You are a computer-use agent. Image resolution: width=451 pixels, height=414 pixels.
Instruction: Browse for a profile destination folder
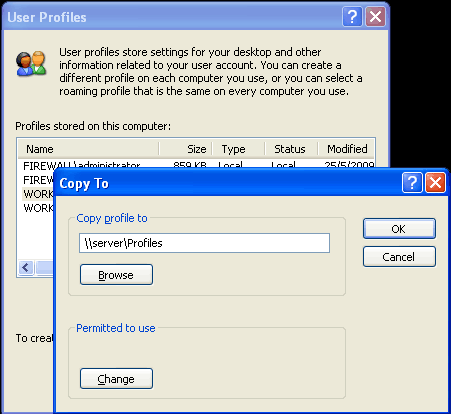(116, 275)
